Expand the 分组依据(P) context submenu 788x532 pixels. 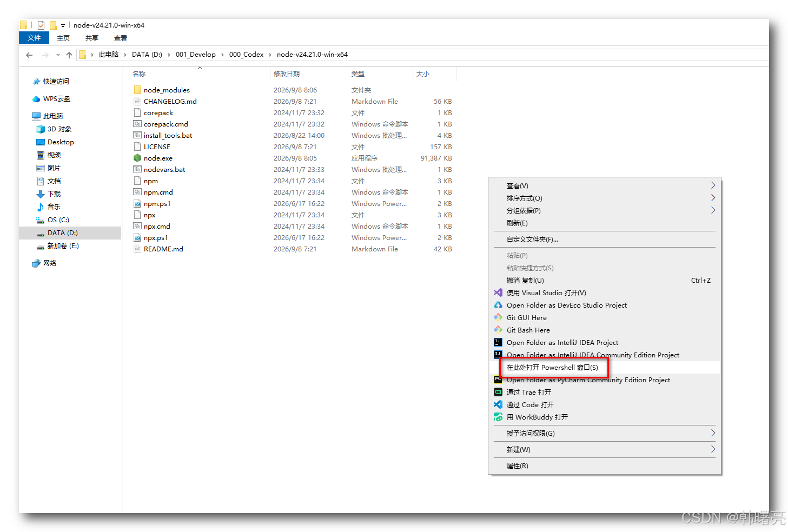(x=605, y=210)
